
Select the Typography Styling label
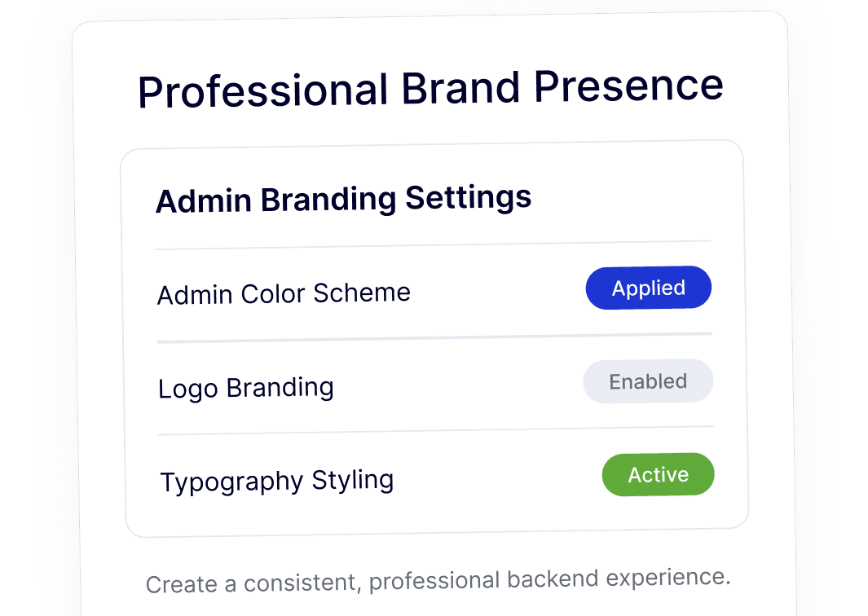(277, 481)
